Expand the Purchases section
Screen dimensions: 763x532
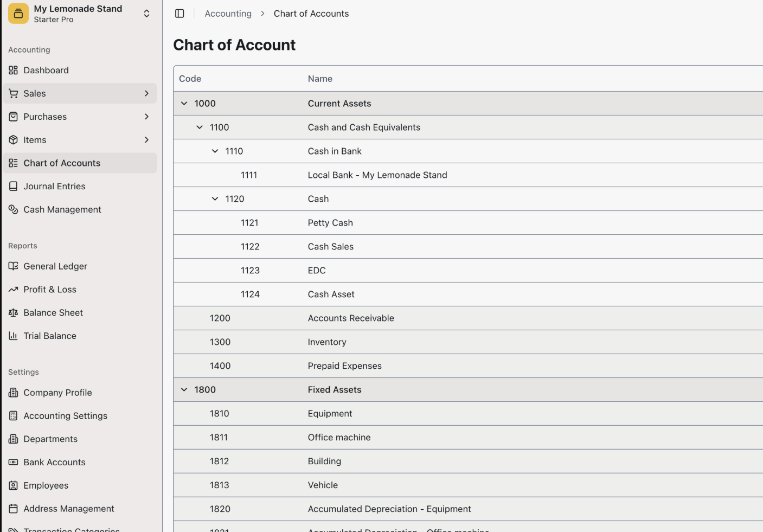click(146, 116)
